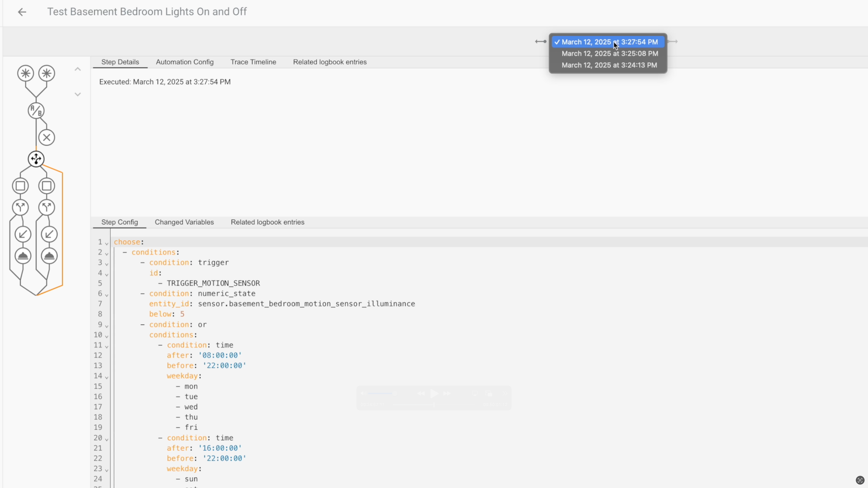The width and height of the screenshot is (868, 488).
Task: Switch to the Trace Timeline tab
Action: tap(253, 62)
